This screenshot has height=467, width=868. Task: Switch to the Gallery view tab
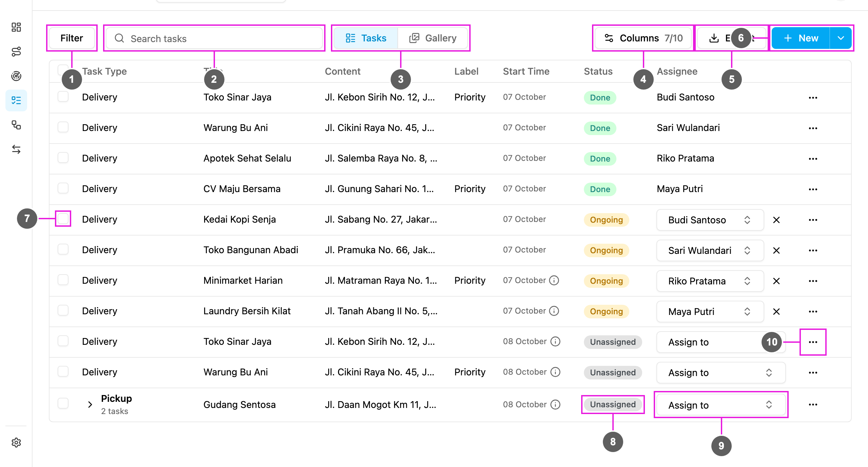(433, 38)
